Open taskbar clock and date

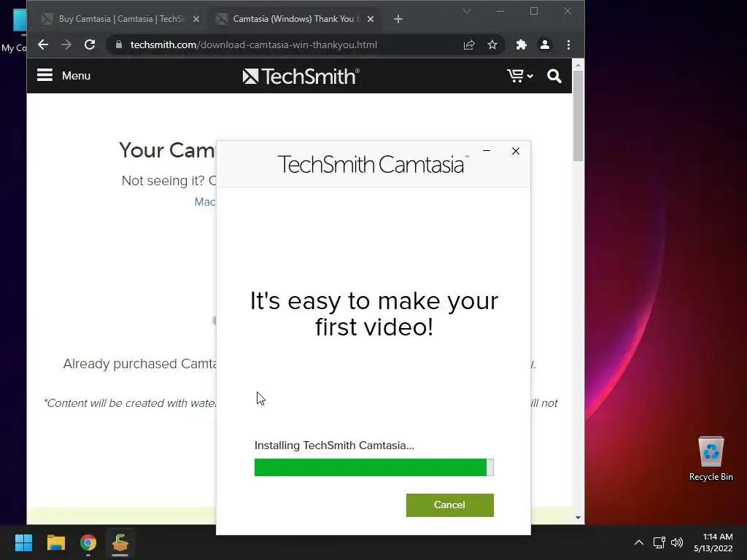click(x=713, y=542)
